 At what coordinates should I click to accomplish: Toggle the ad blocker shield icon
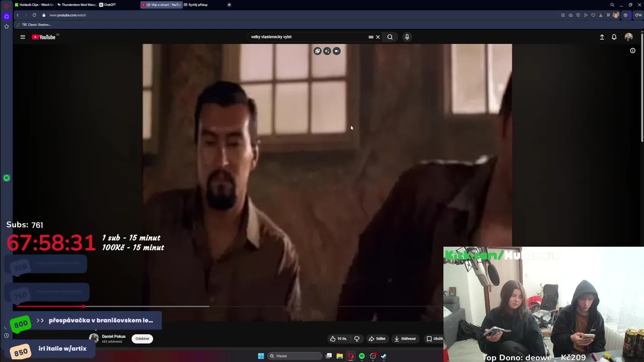578,15
